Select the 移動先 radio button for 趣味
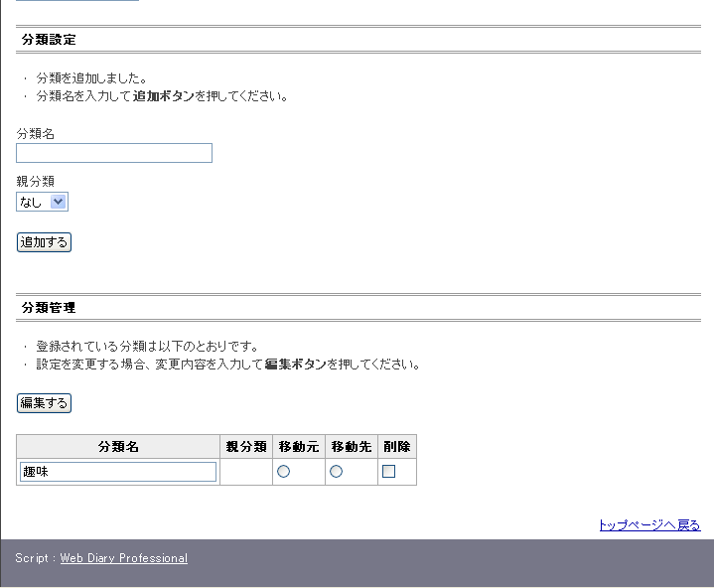Screen dimensions: 714x588 click(x=337, y=472)
